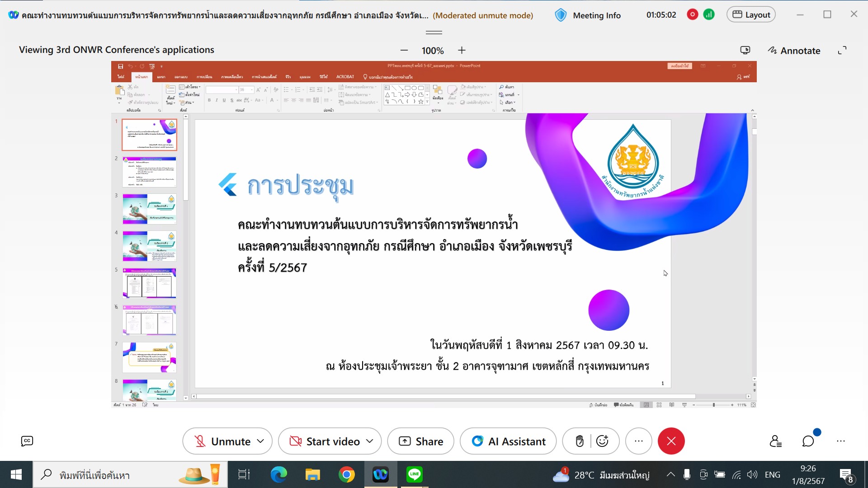Viewport: 868px width, 488px height.
Task: Click the Share button
Action: tap(420, 441)
